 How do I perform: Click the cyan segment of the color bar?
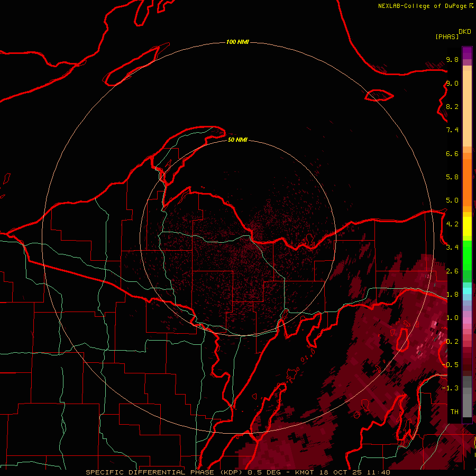pyautogui.click(x=467, y=291)
